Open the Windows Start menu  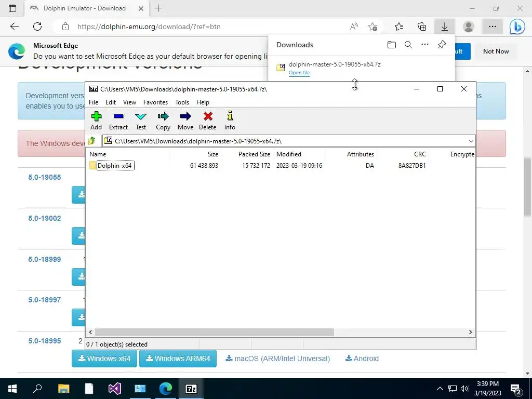pos(12,389)
